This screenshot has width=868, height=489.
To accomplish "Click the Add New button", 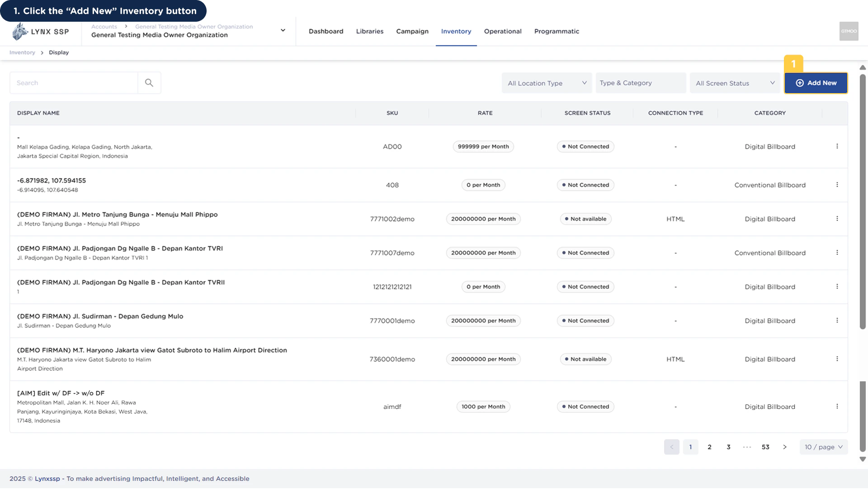I will (816, 83).
